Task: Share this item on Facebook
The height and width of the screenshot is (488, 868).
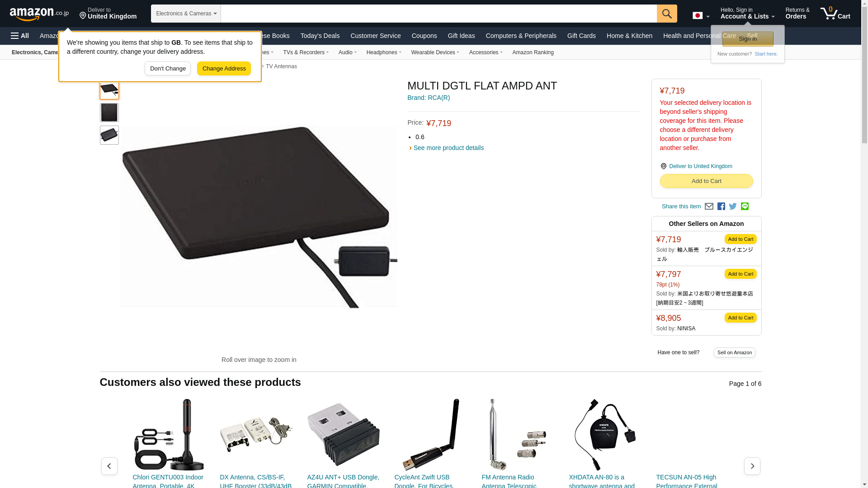Action: pos(721,206)
